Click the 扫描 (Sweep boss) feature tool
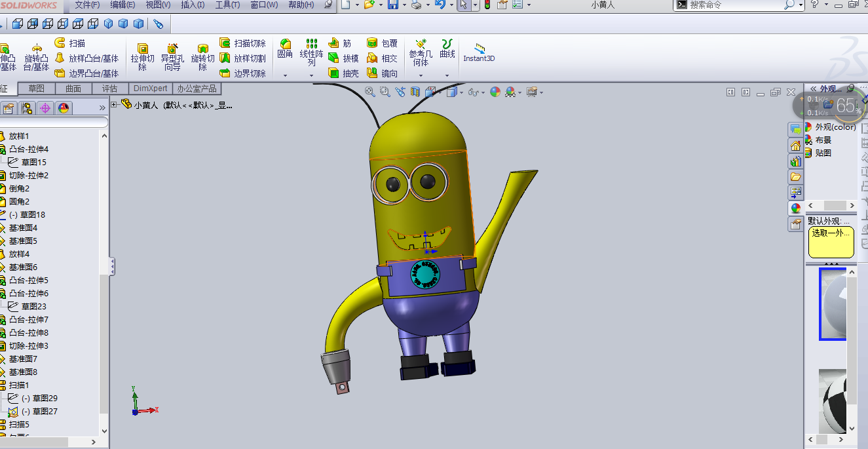The height and width of the screenshot is (449, 868). point(69,43)
